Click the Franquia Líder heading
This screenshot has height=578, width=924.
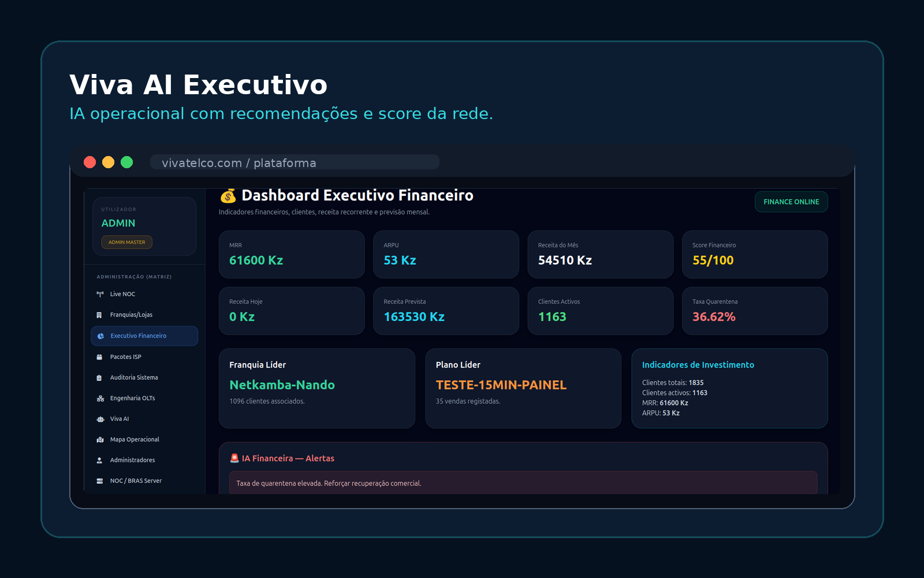point(258,365)
